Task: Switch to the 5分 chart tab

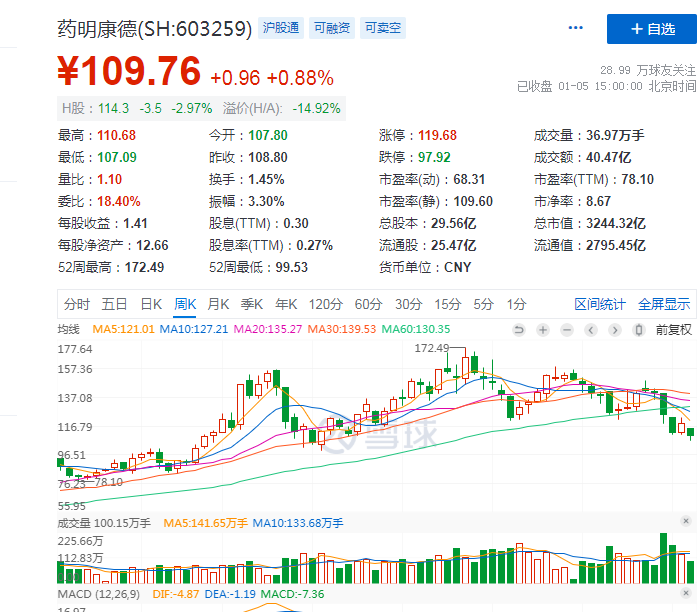Action: click(x=483, y=304)
